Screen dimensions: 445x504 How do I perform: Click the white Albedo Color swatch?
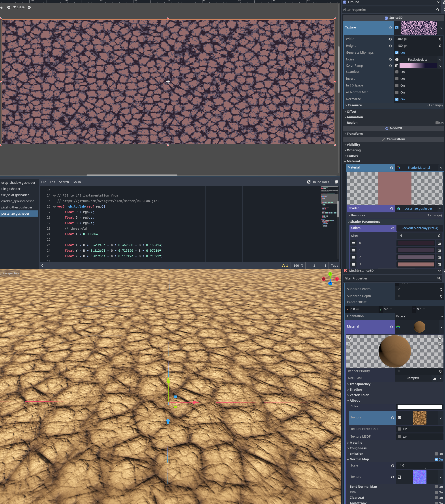419,407
